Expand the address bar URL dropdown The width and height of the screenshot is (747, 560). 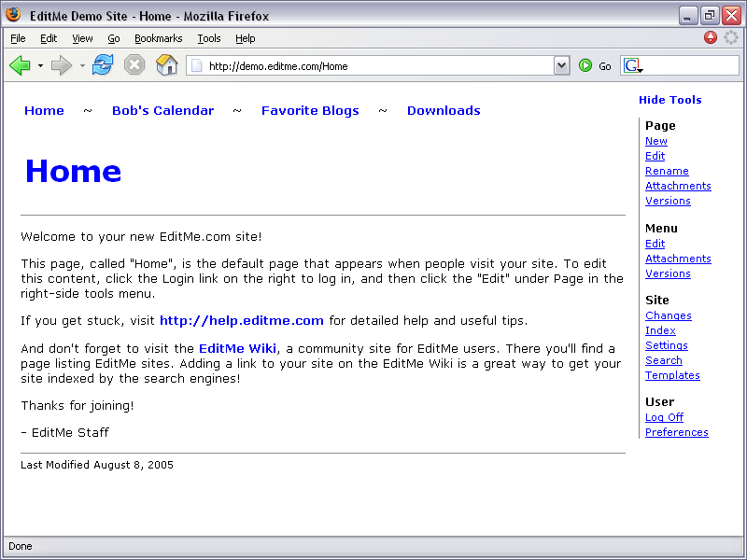[562, 65]
